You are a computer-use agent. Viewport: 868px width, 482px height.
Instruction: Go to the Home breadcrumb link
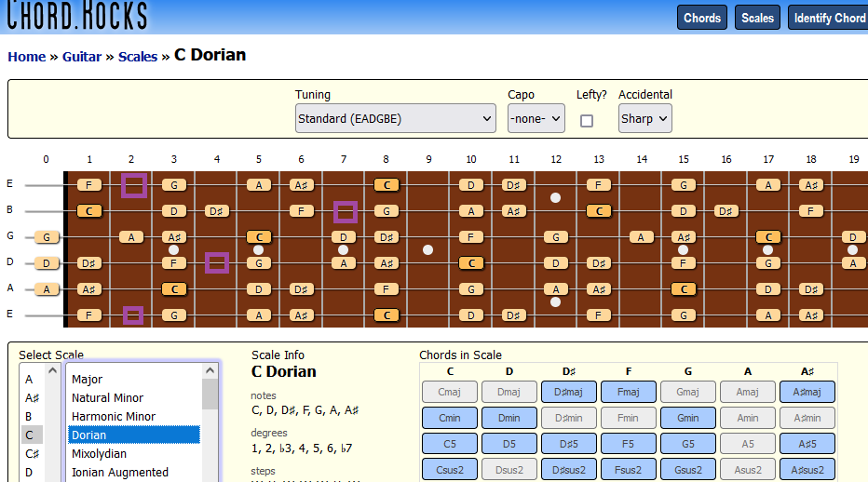pos(27,57)
